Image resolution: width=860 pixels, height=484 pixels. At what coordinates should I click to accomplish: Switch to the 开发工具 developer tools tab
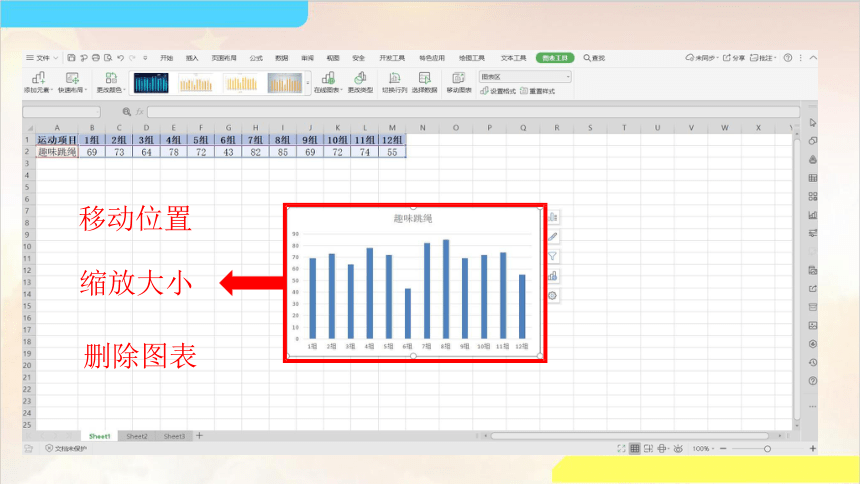392,58
